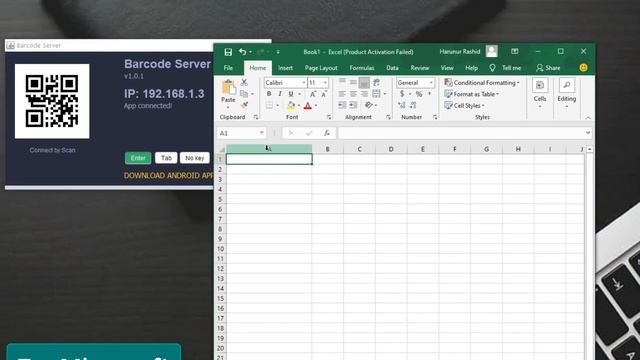This screenshot has height=360, width=640.
Task: Apply Comma Style format
Action: [x=430, y=94]
